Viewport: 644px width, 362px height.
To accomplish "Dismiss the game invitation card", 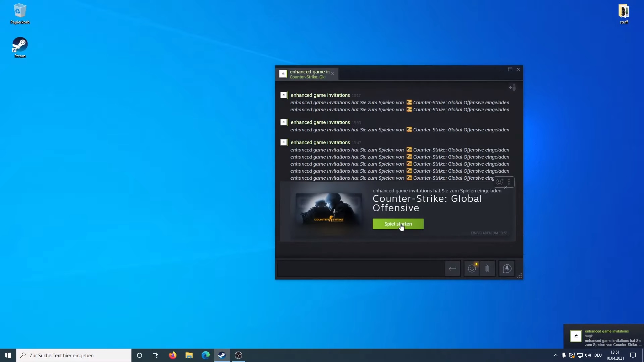I will pyautogui.click(x=506, y=187).
